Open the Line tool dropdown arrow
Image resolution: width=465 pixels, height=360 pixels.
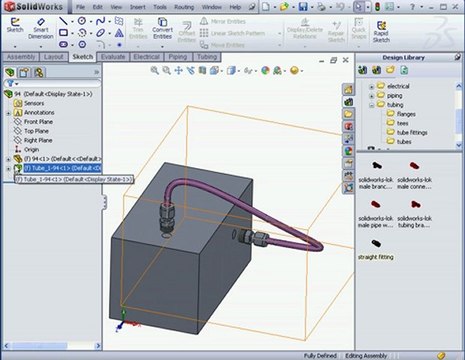72,22
